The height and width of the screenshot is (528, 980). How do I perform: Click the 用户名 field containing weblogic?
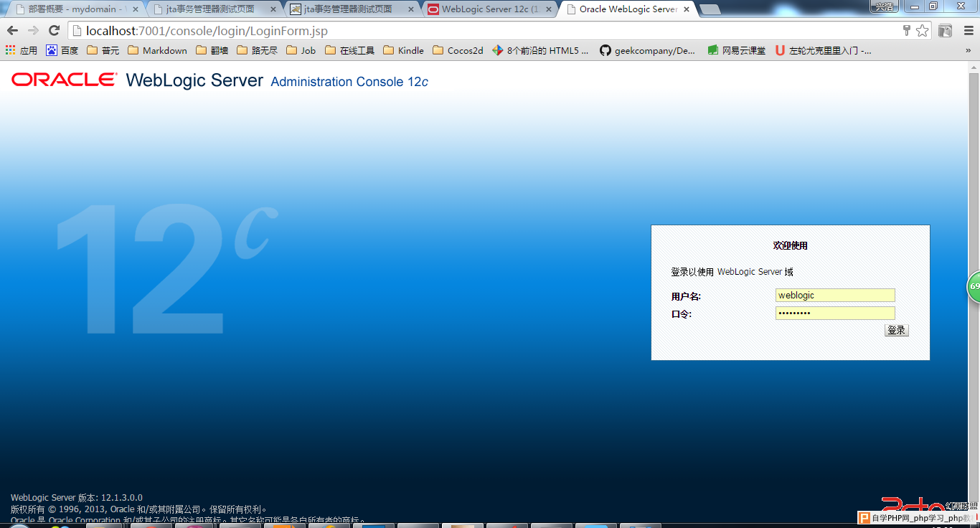(835, 296)
